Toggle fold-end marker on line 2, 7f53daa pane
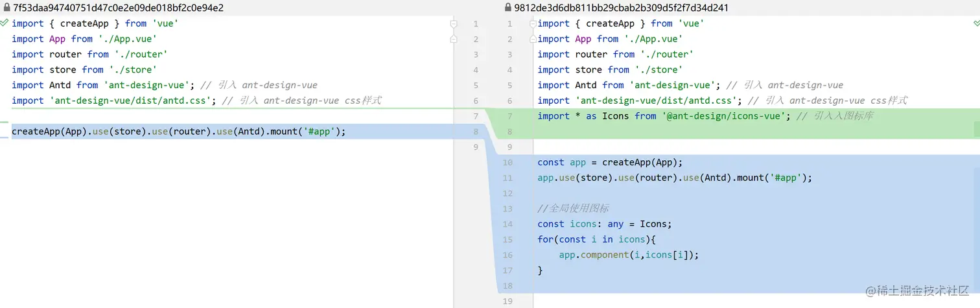 coord(454,39)
